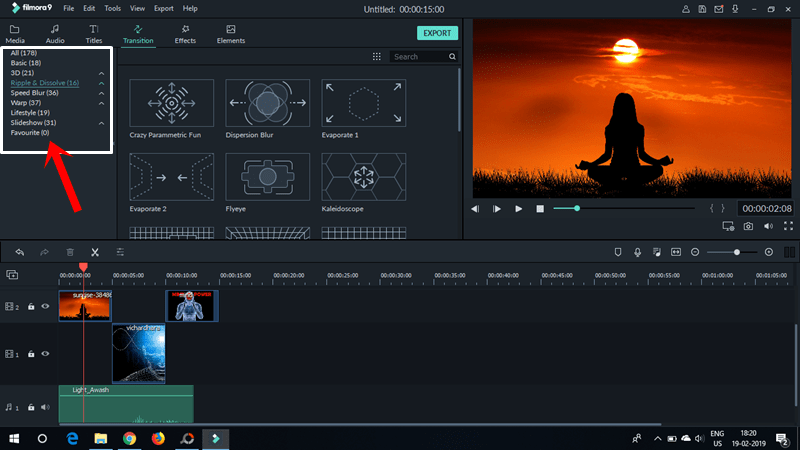Open Chrome from the Windows taskbar
Screen dimensions: 800x450
pyautogui.click(x=130, y=439)
